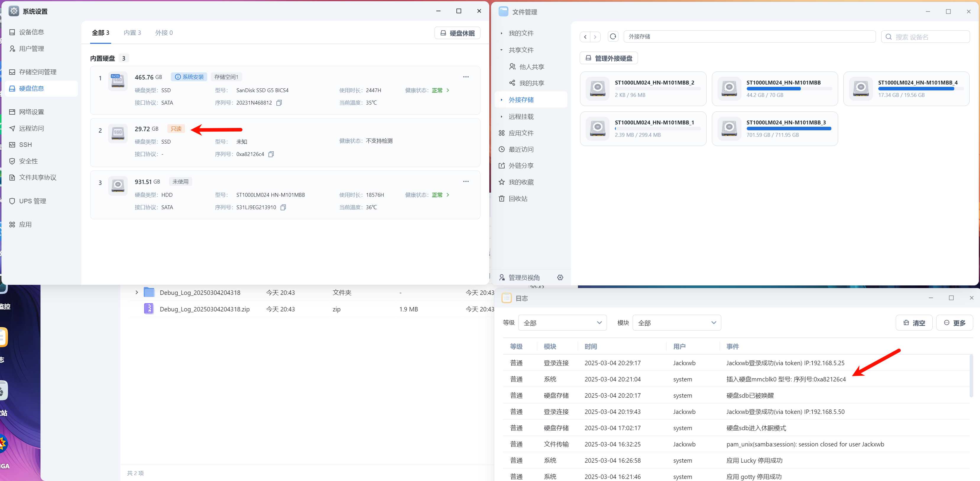Click 17.34 GB / 19.56 GB usage bar
This screenshot has width=980, height=481.
pos(921,89)
